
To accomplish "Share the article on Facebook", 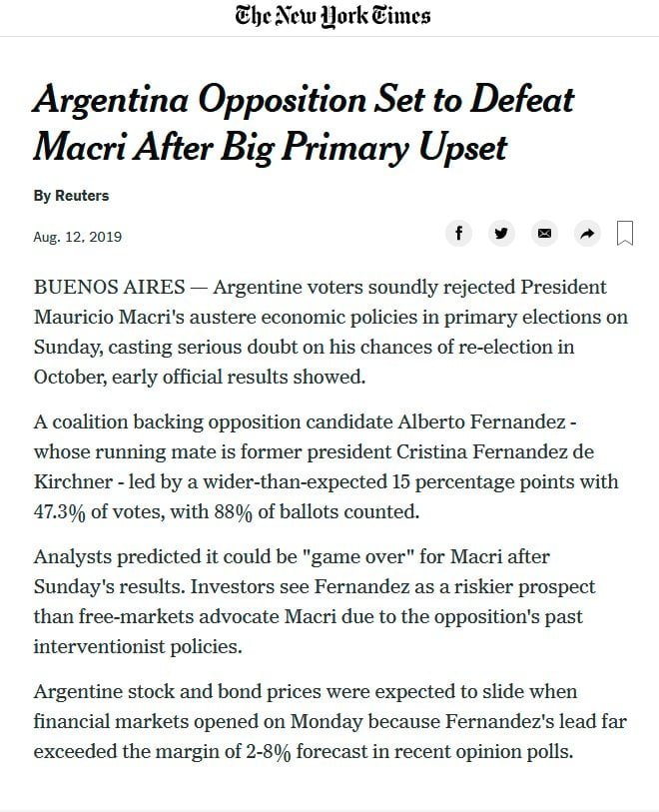I will [x=458, y=234].
